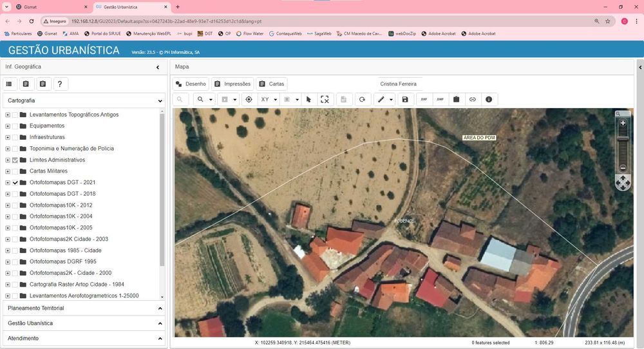644x349 pixels.
Task: Click the browser address bar URL
Action: 166,21
